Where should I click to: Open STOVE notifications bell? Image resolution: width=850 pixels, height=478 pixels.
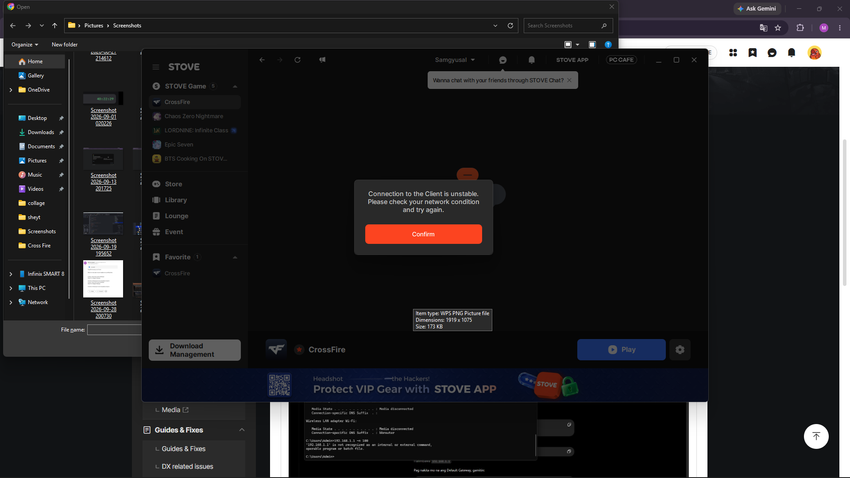pyautogui.click(x=531, y=60)
